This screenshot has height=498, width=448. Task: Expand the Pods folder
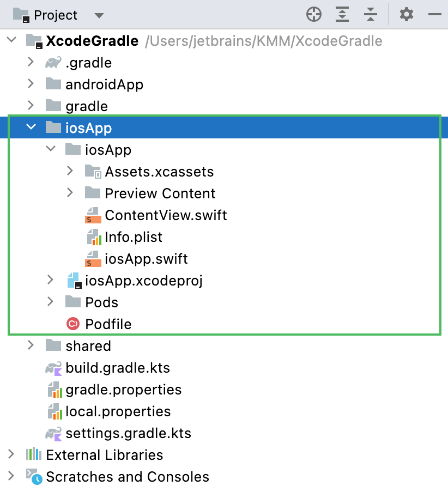tap(51, 302)
